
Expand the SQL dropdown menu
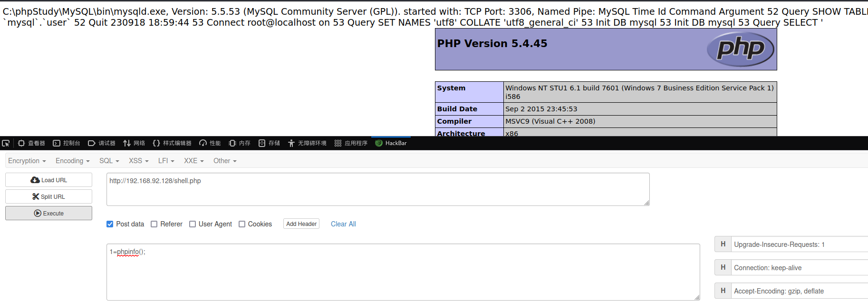click(x=109, y=161)
